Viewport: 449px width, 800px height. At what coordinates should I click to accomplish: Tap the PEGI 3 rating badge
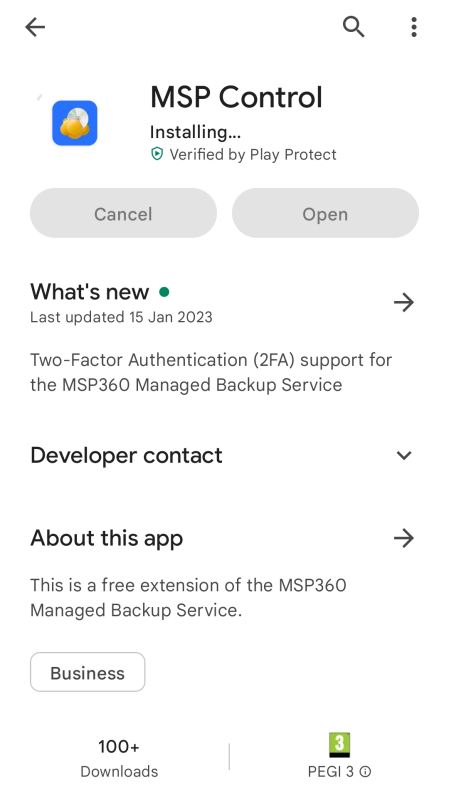tap(339, 745)
